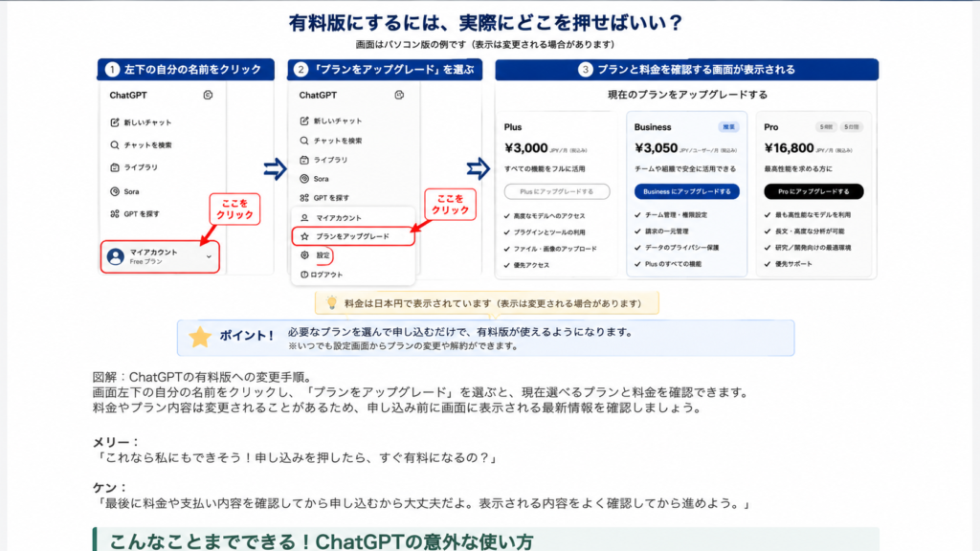Image resolution: width=980 pixels, height=551 pixels.
Task: Click Plus のすべての機能 feature line
Action: [x=673, y=264]
